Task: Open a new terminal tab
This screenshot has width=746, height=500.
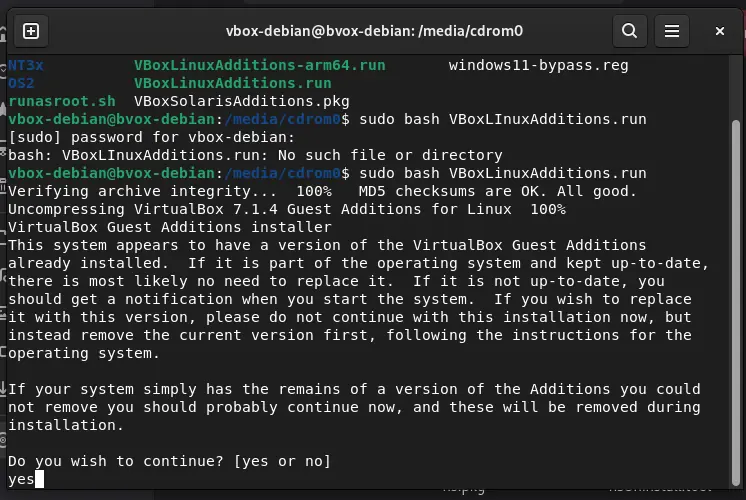Action: tap(31, 31)
